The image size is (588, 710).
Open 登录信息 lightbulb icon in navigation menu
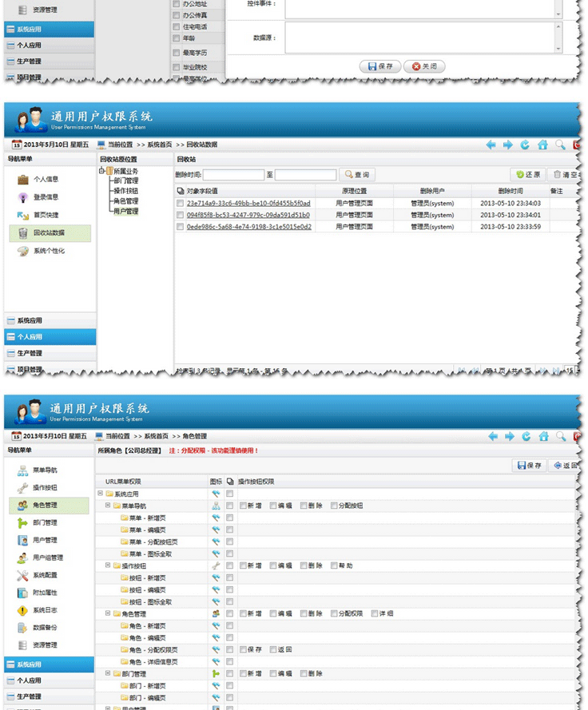point(23,197)
